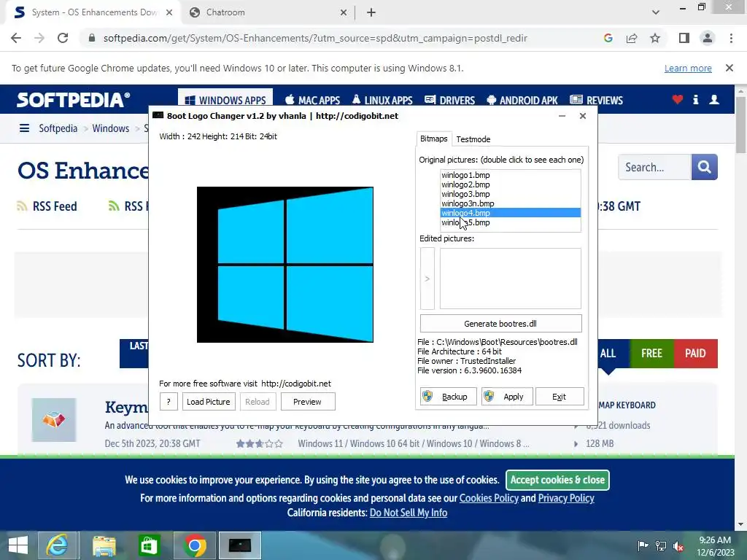Open new tab with plus button

click(x=371, y=12)
